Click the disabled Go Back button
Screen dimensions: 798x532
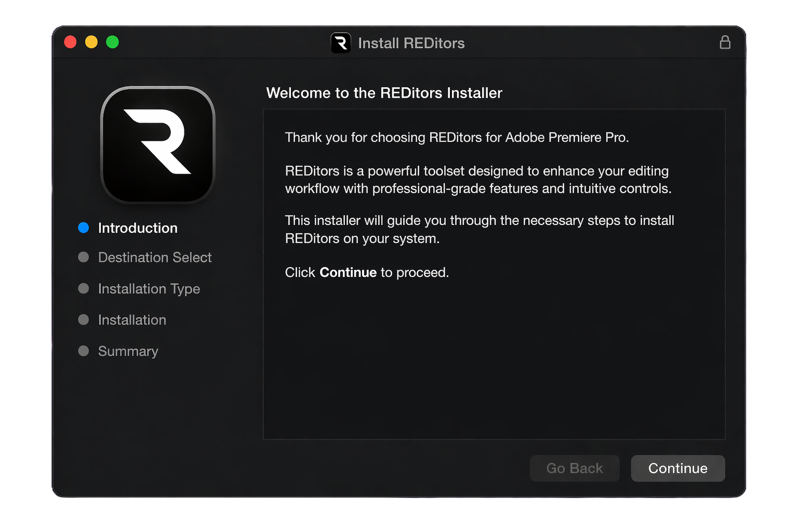[575, 468]
